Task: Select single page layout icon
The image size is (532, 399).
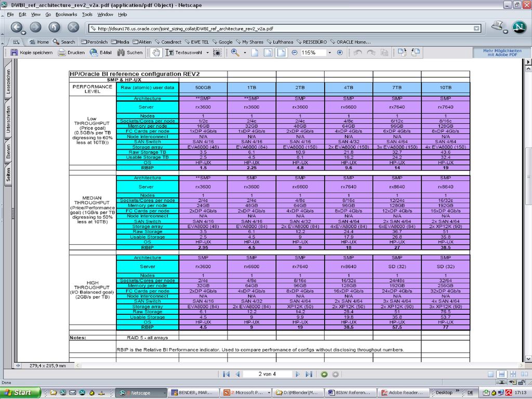Action: tap(490, 374)
